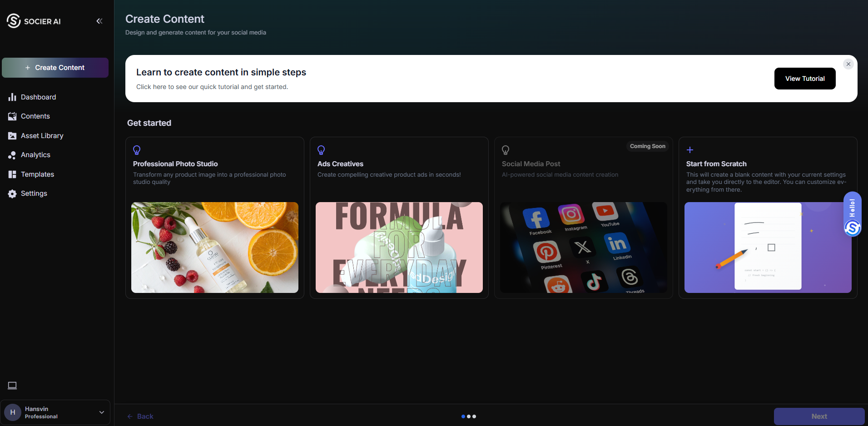Select the Professional Photo Studio card title

pyautogui.click(x=175, y=164)
